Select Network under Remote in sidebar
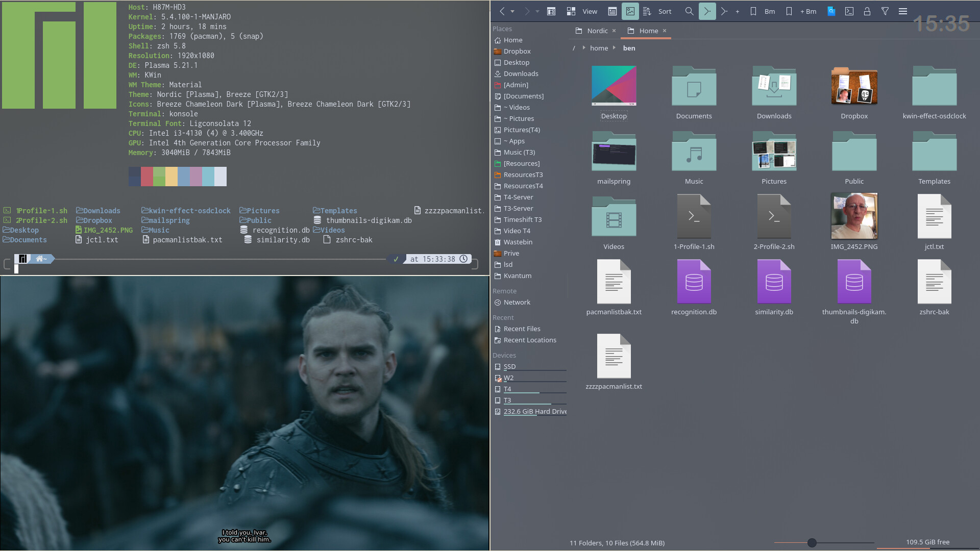 (x=530, y=302)
